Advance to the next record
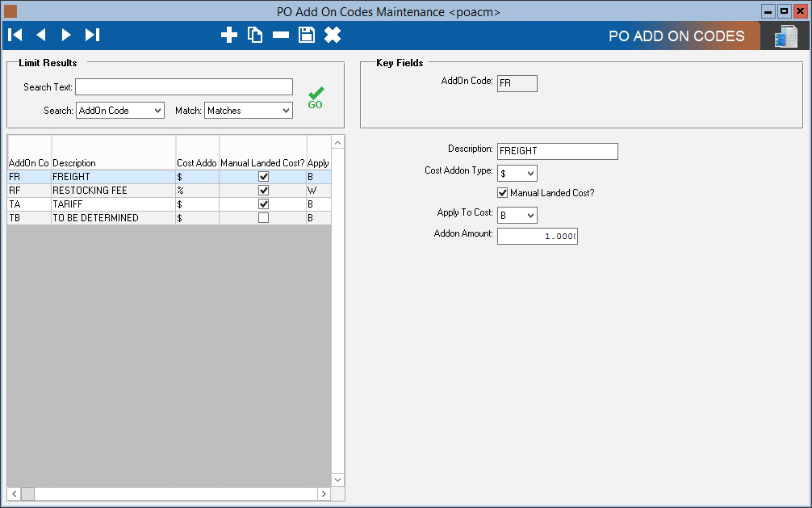This screenshot has height=508, width=812. click(x=66, y=35)
